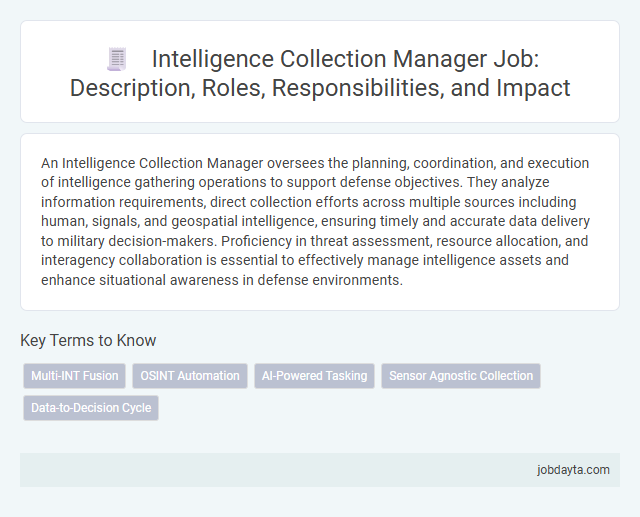640x517 pixels.
Task: Open the Data-to-Decision Cycle tag
Action: (91, 408)
